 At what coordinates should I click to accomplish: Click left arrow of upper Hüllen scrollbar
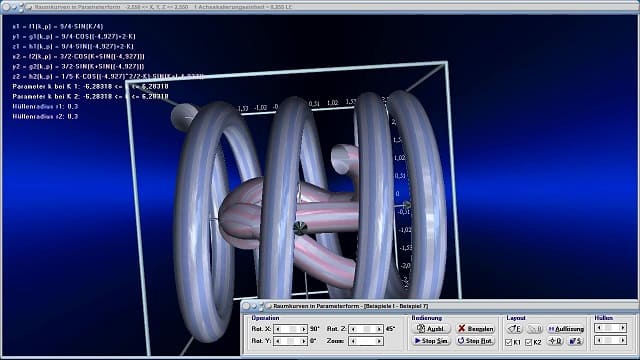598,328
